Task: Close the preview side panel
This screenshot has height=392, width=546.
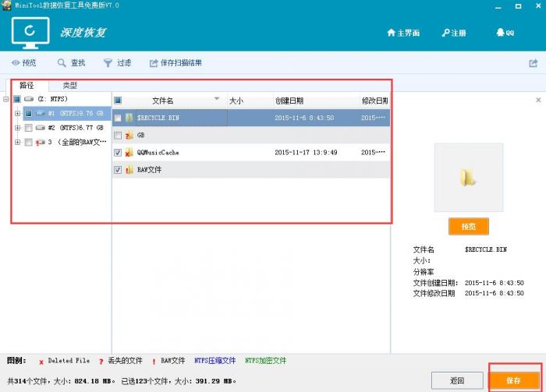Action: click(538, 101)
